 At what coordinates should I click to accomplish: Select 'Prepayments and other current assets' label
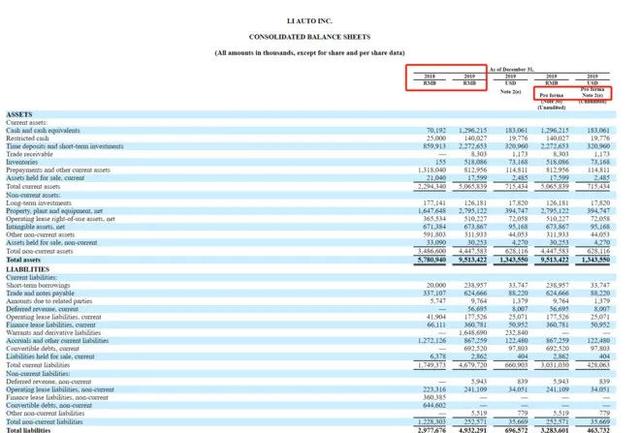[58, 170]
